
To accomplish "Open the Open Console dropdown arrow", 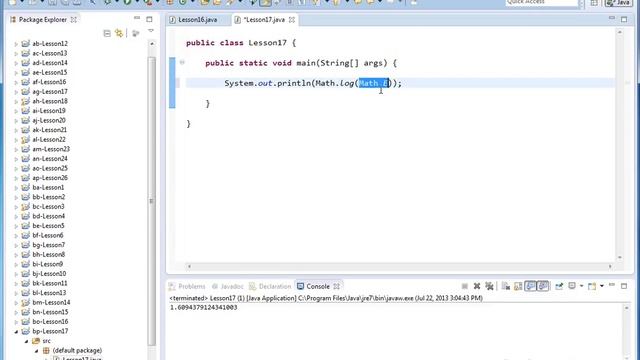I will click(x=602, y=286).
